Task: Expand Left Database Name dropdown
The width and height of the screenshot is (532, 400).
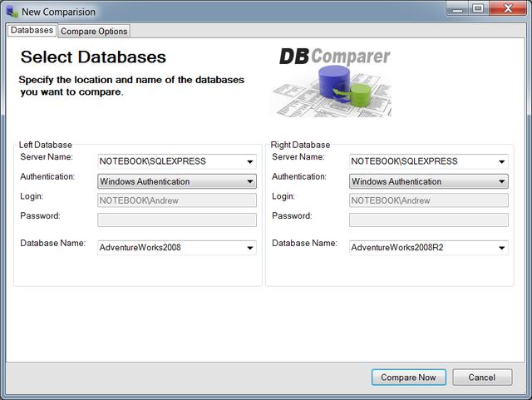Action: pos(249,247)
